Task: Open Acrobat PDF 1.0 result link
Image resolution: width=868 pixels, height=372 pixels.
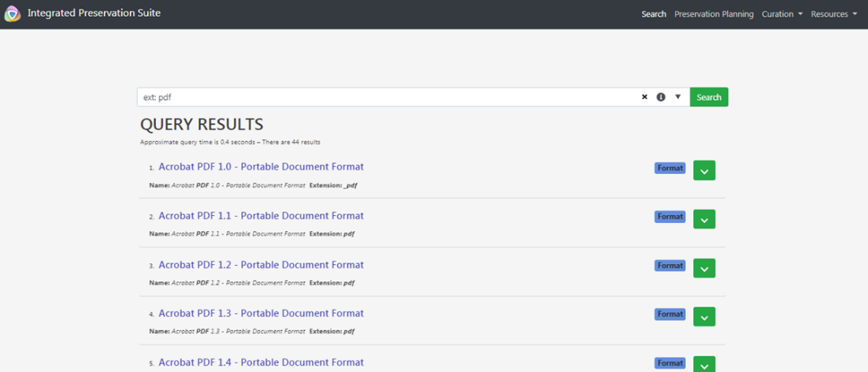Action: tap(261, 166)
